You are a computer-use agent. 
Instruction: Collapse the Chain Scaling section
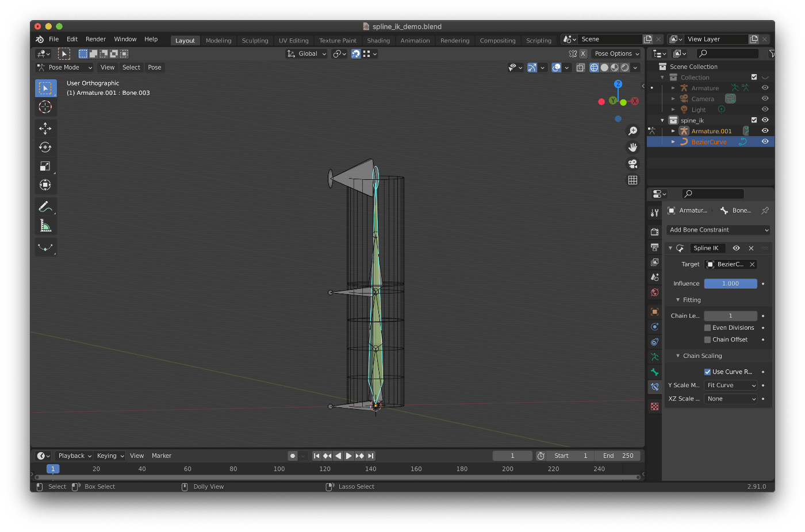pos(678,356)
